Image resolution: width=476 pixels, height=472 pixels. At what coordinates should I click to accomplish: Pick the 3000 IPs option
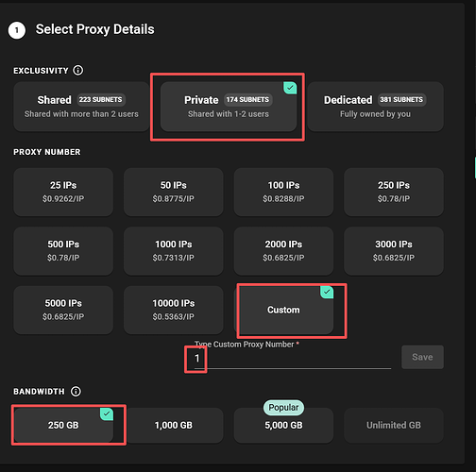coord(394,251)
